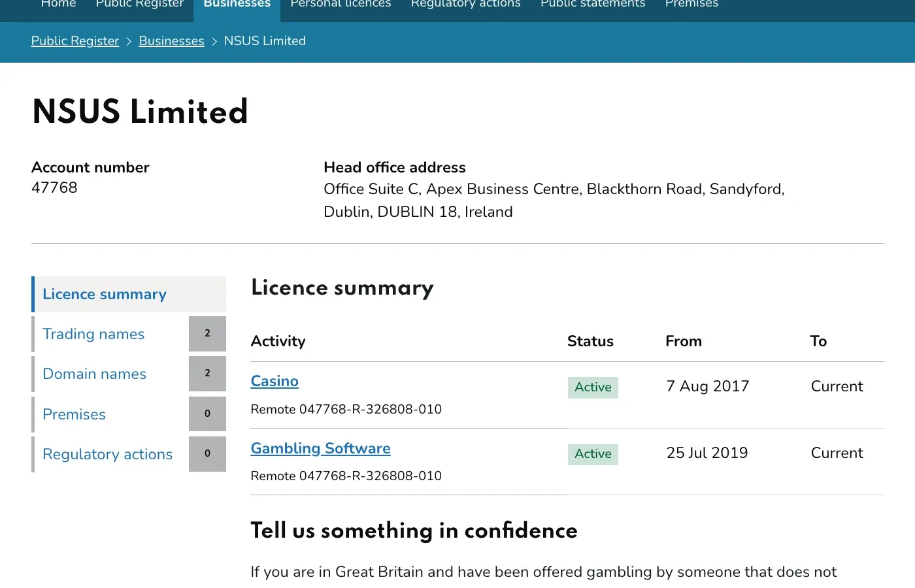
Task: Click NSUS Limited breadcrumb text
Action: click(265, 41)
